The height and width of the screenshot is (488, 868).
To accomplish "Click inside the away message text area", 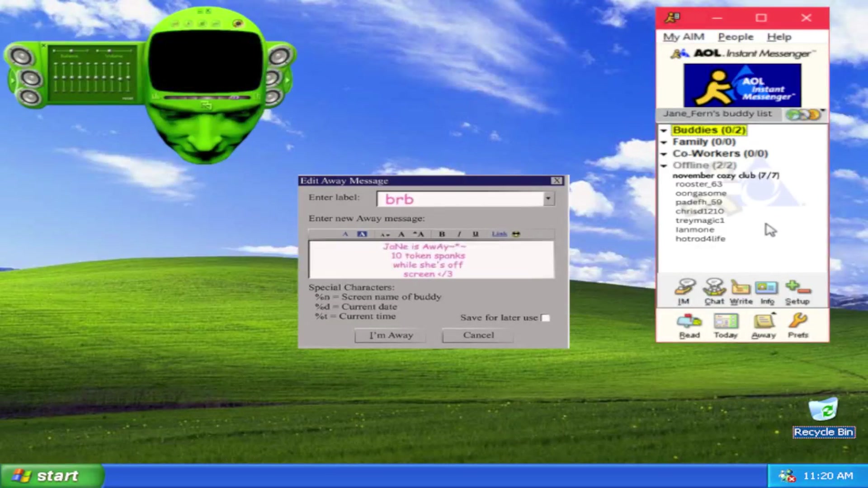I will click(x=431, y=260).
